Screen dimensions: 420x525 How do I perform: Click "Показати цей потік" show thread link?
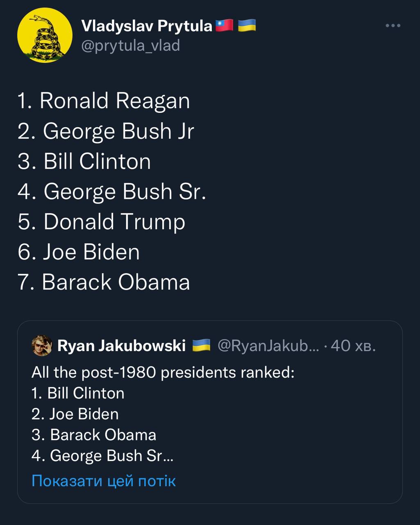click(x=103, y=480)
